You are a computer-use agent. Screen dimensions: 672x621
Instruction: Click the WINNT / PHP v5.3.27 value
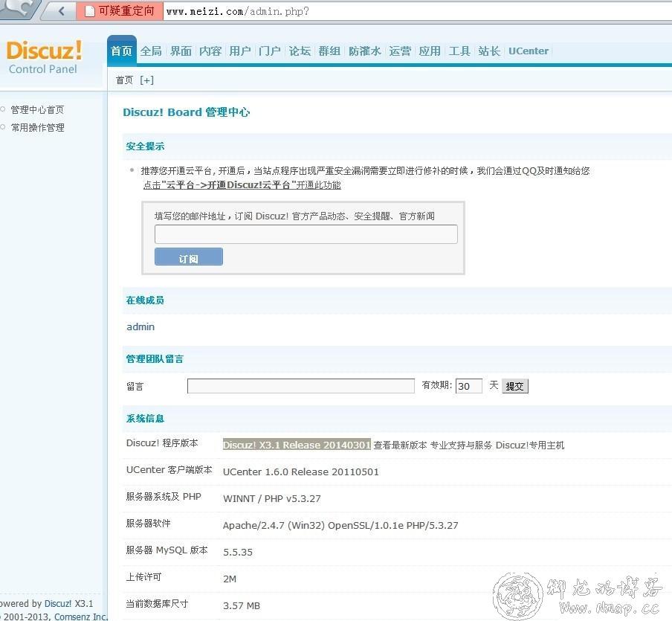coord(272,498)
